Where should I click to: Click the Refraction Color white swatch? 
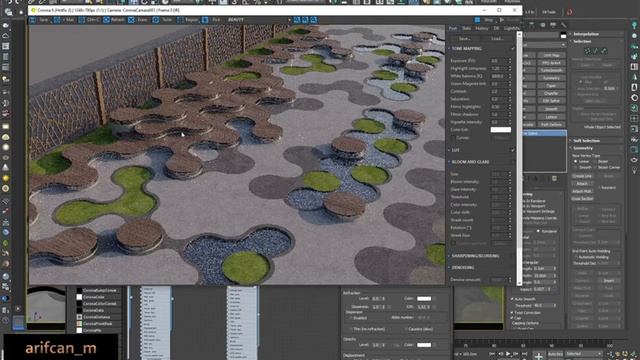[x=424, y=299]
